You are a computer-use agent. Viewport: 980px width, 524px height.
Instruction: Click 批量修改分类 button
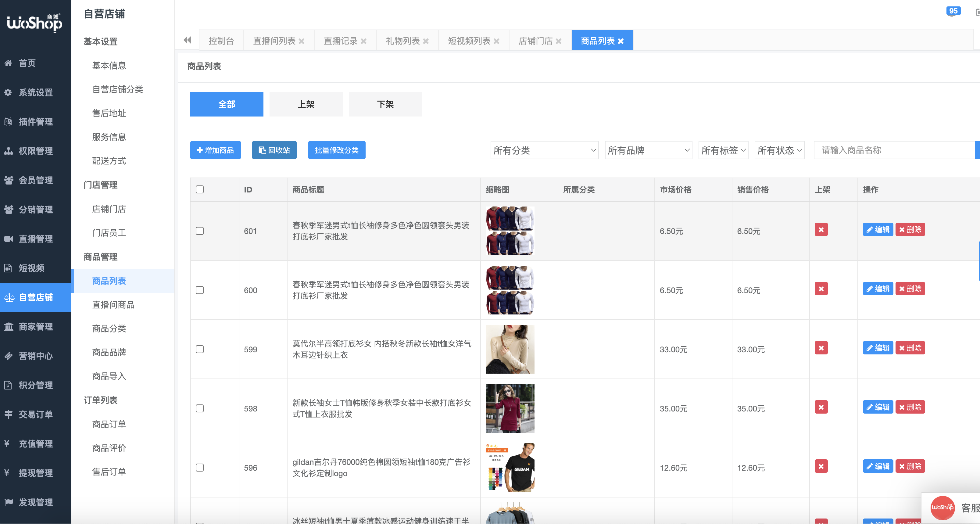click(337, 150)
